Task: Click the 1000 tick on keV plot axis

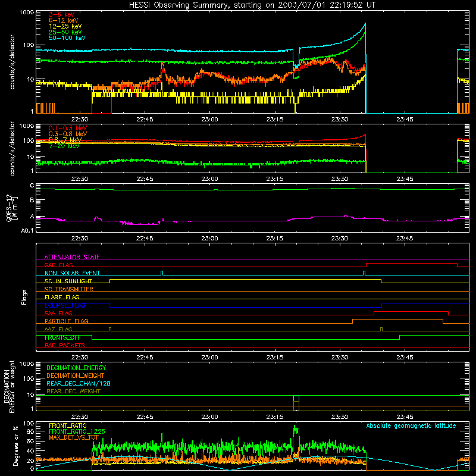Action: [x=27, y=12]
